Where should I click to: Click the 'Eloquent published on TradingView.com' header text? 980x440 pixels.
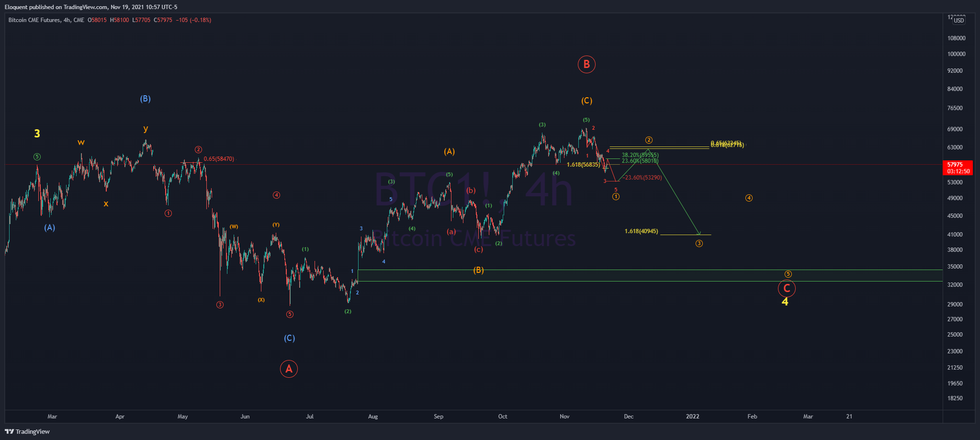click(x=57, y=7)
